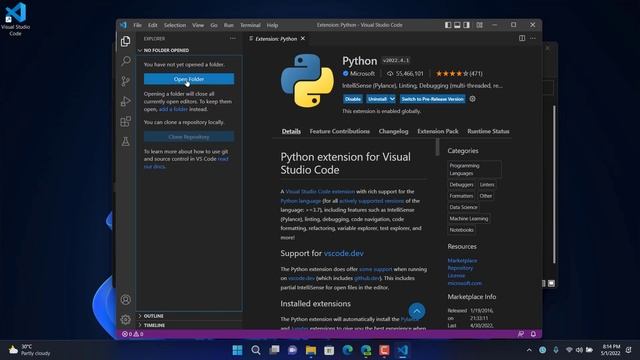
Task: Open the Source Control view
Action: click(x=125, y=81)
